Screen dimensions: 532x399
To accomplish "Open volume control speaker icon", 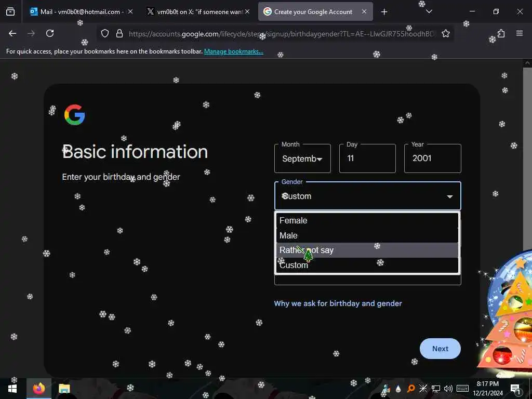I will click(x=448, y=389).
